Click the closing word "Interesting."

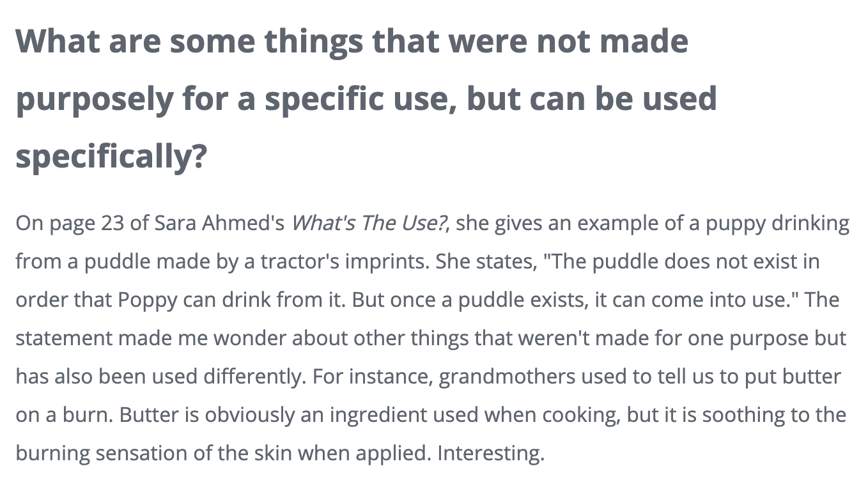coord(491,454)
